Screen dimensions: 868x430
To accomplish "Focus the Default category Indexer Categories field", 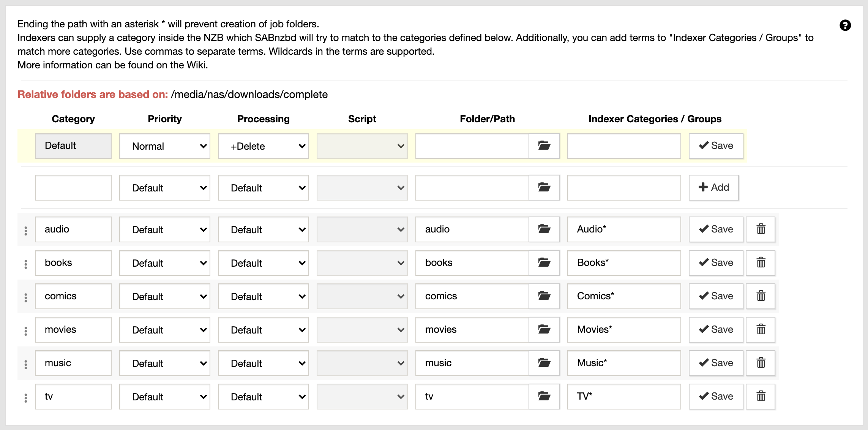I will click(624, 145).
